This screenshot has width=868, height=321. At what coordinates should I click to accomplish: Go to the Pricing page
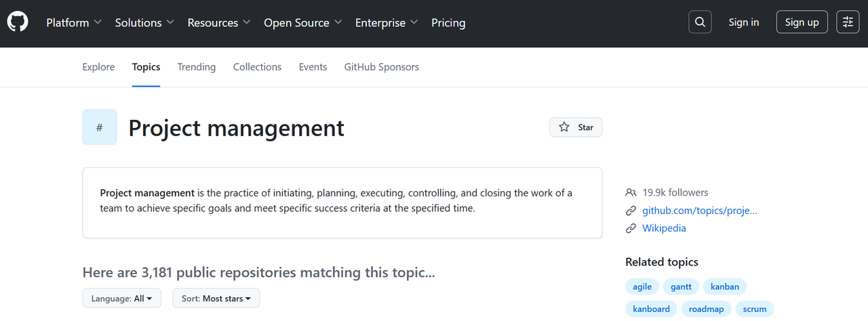point(448,22)
